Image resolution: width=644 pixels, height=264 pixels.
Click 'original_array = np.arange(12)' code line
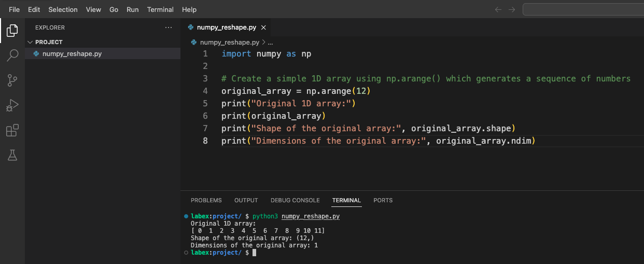coord(296,91)
